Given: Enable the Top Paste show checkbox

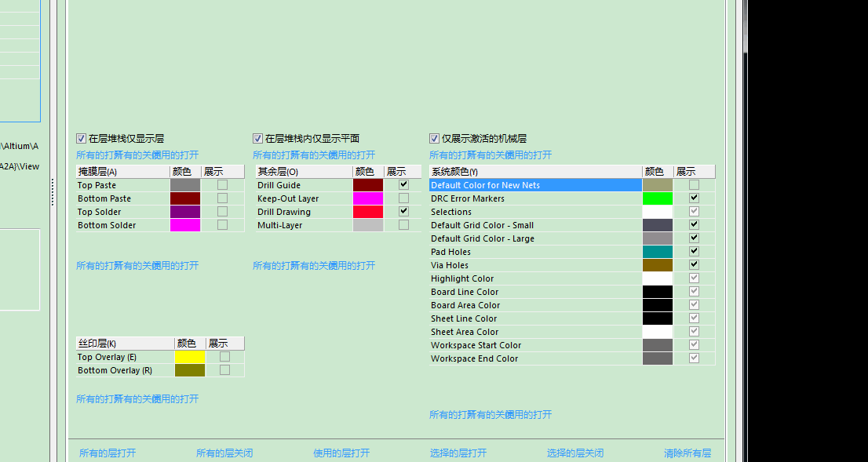Looking at the screenshot, I should (222, 185).
